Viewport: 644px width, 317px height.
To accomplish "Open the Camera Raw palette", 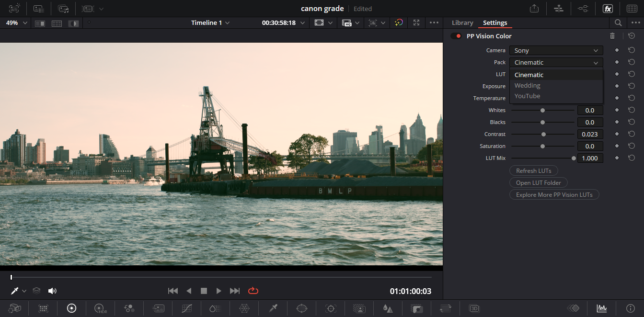I will coord(14,308).
